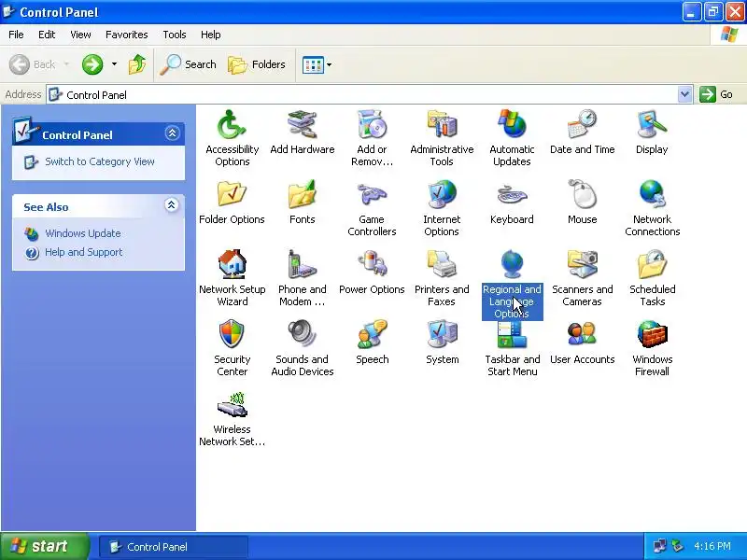Open Network Connections icon
747x560 pixels.
click(x=652, y=195)
